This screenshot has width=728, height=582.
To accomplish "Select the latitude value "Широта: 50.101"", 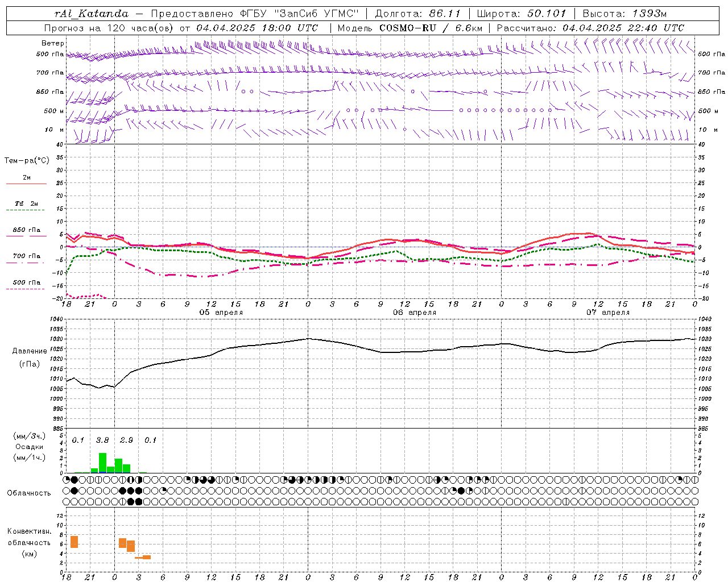I will coord(522,14).
